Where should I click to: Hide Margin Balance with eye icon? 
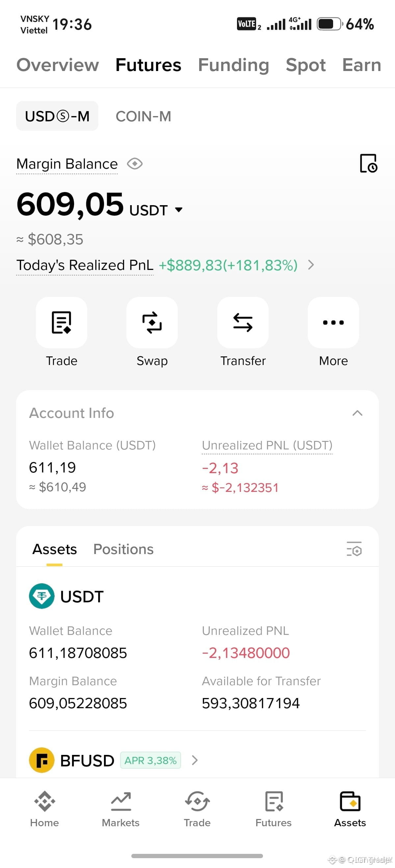(x=135, y=164)
